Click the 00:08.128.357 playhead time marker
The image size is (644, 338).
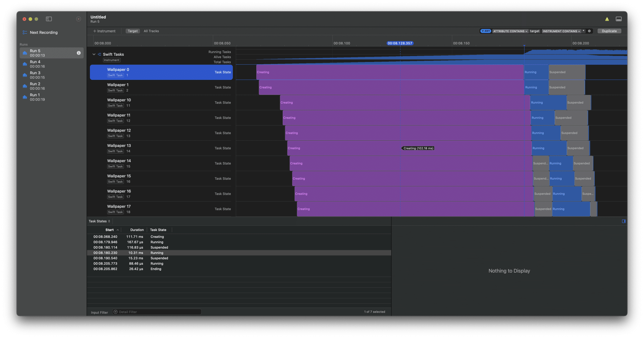(400, 43)
